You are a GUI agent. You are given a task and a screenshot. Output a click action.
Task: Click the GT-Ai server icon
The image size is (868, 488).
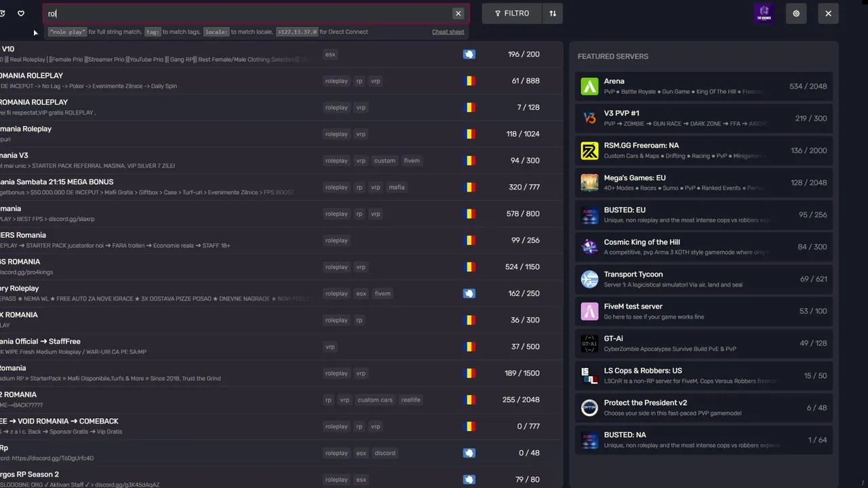(589, 344)
